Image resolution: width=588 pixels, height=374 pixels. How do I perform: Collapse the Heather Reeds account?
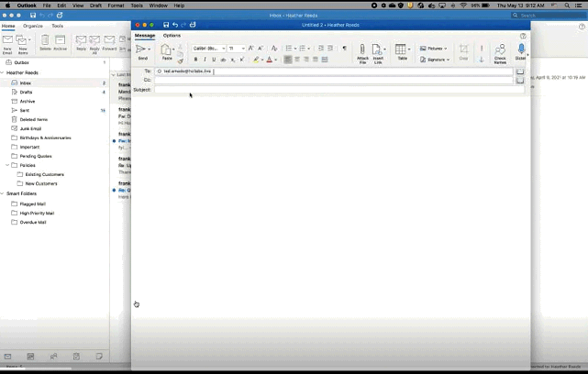tap(2, 72)
